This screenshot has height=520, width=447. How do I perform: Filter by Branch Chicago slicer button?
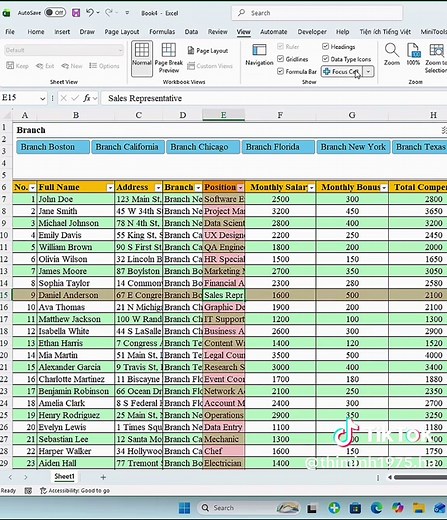click(x=203, y=147)
